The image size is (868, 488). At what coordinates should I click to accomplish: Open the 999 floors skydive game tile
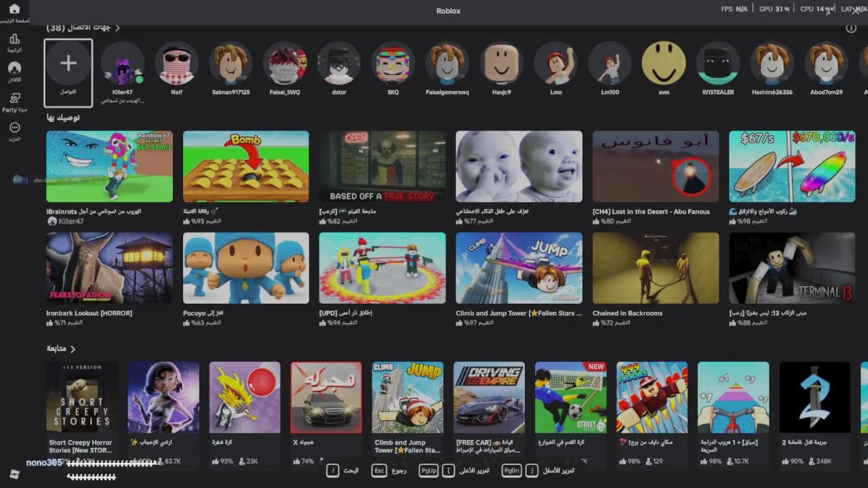652,397
